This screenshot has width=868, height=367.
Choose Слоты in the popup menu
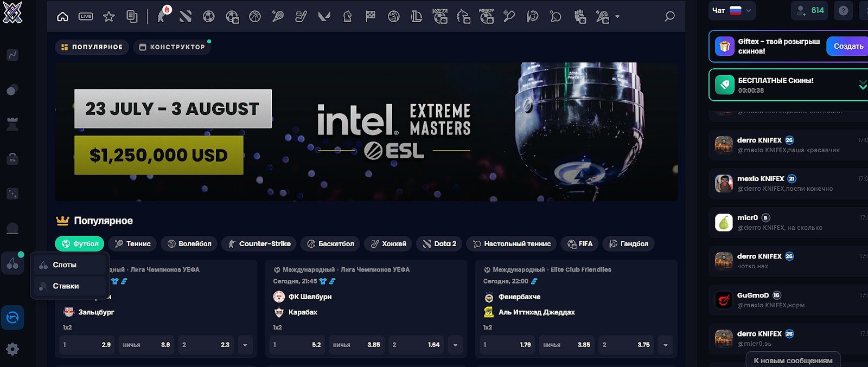click(69, 265)
